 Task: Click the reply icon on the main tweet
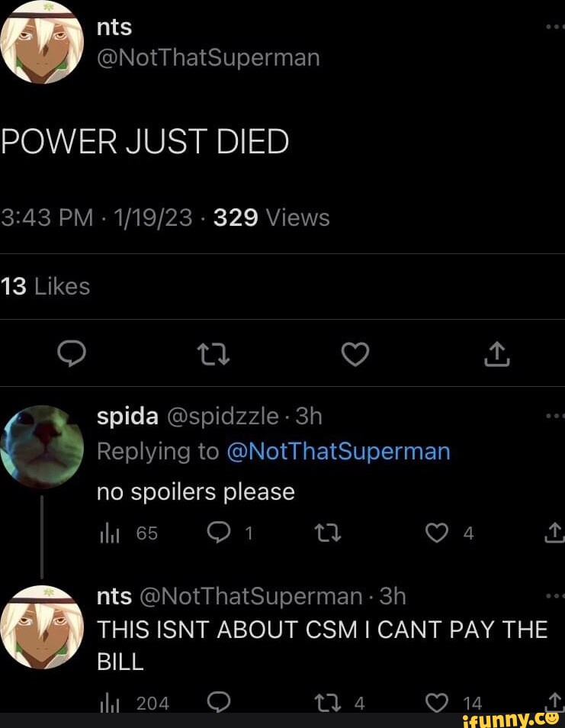coord(72,353)
